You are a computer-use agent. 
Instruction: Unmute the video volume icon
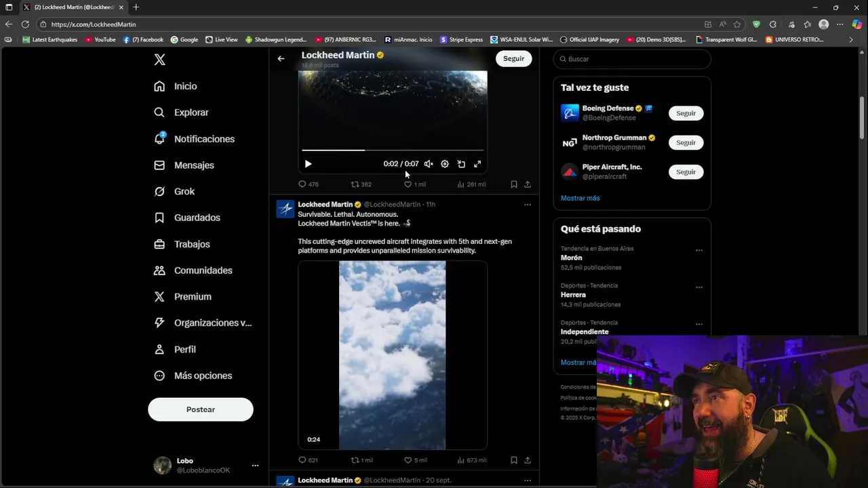coord(429,164)
